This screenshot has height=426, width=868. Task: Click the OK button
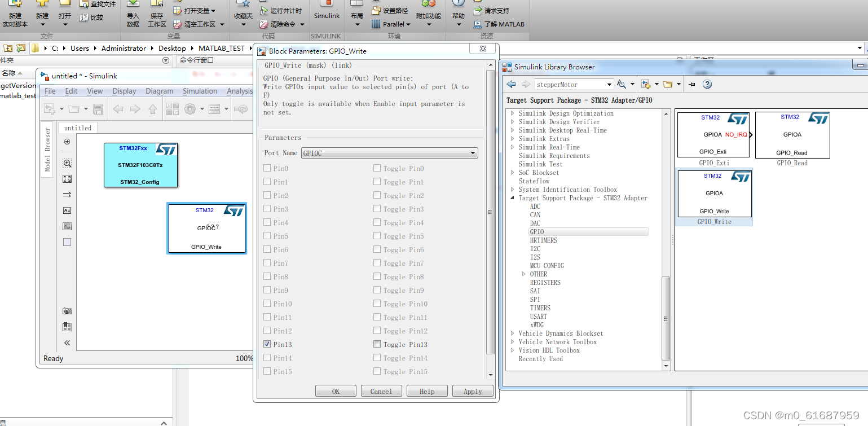coord(336,391)
